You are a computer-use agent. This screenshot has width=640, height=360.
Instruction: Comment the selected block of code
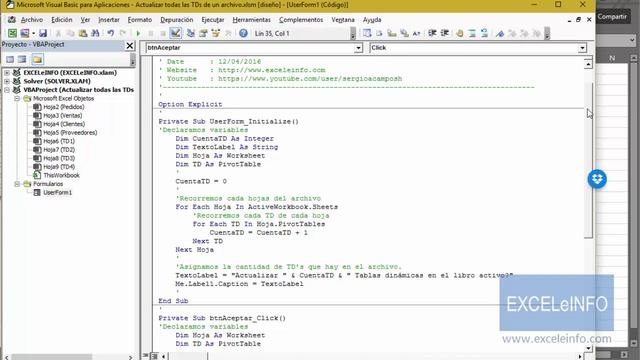[472, 33]
